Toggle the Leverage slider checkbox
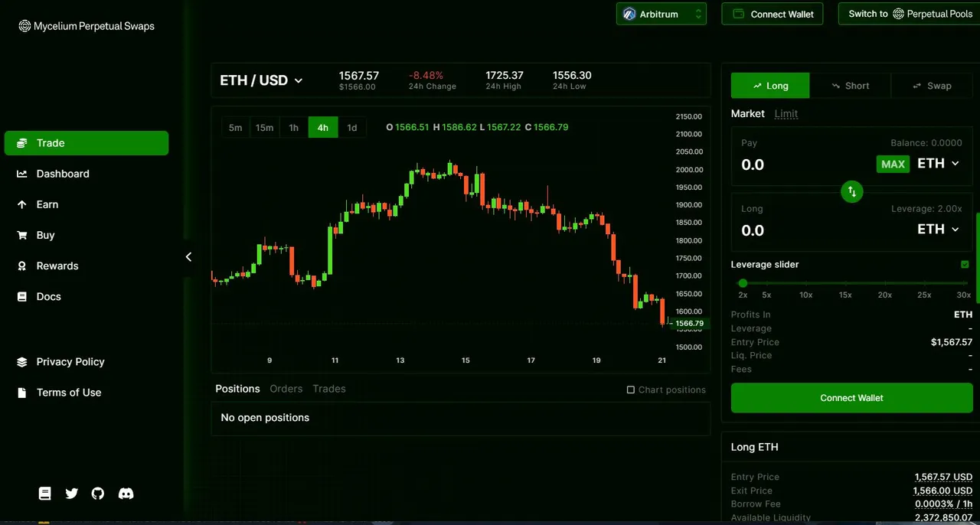This screenshot has height=525, width=980. tap(965, 265)
